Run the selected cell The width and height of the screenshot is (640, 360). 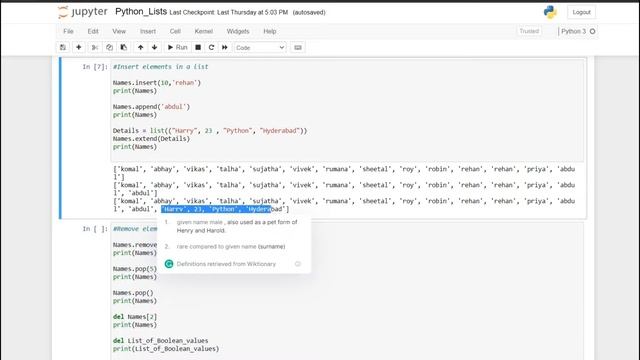click(x=178, y=47)
